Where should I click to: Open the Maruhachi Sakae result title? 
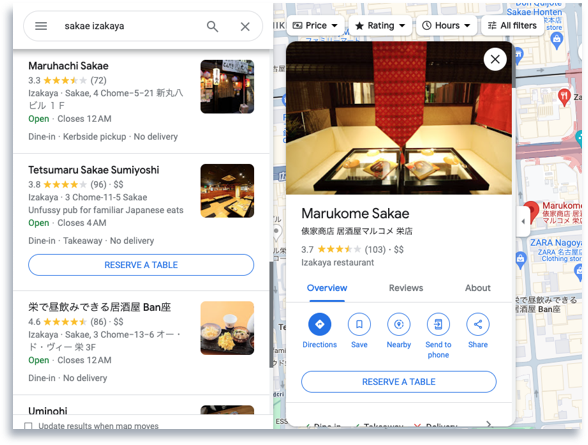pos(68,66)
